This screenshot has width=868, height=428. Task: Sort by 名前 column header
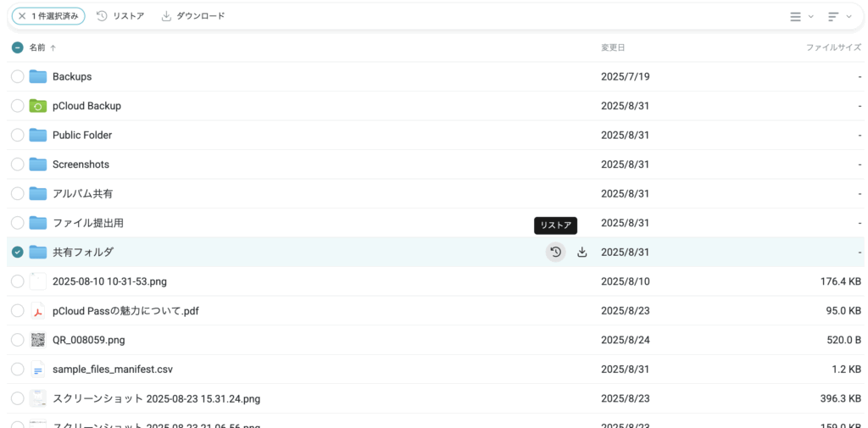point(37,47)
